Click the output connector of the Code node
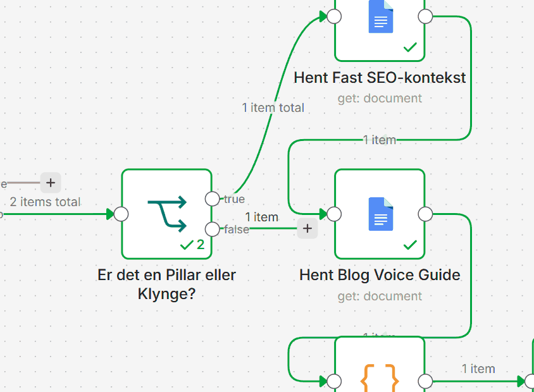Viewport: 534px width, 392px height. [425, 381]
